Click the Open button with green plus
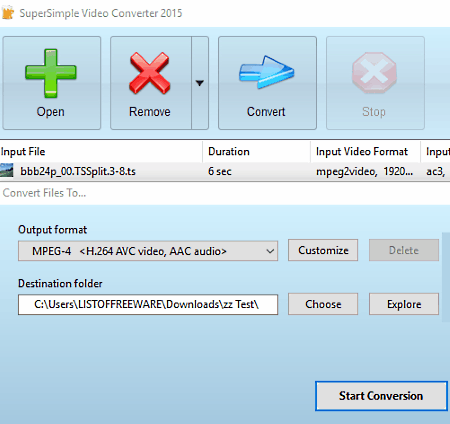This screenshot has width=450, height=424. [x=52, y=83]
